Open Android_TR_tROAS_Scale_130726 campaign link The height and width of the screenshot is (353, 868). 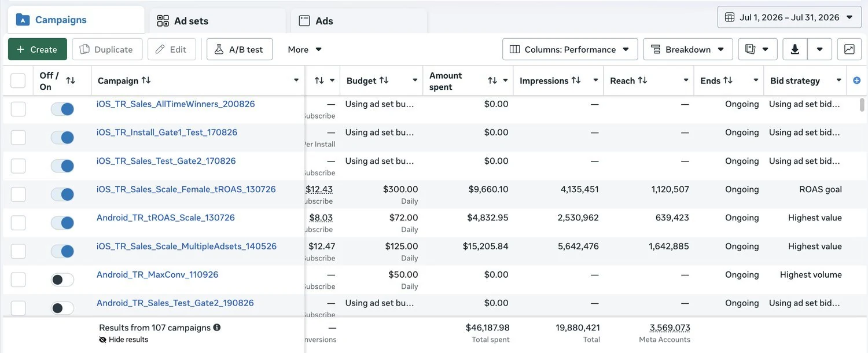tap(165, 218)
